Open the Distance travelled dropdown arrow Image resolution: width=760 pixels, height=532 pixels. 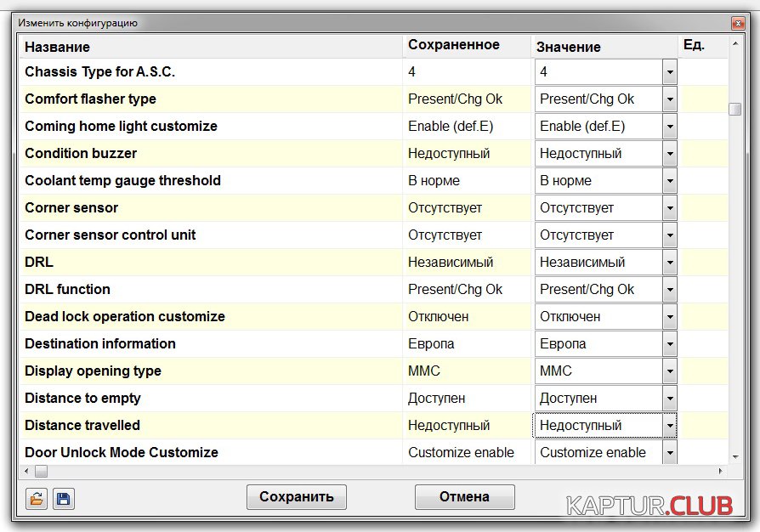click(x=670, y=426)
